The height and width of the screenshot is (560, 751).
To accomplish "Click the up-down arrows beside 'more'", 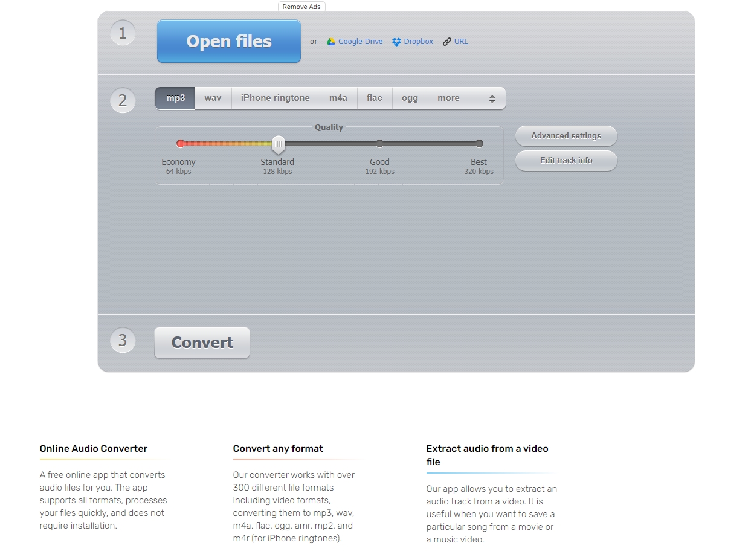I will click(x=492, y=98).
